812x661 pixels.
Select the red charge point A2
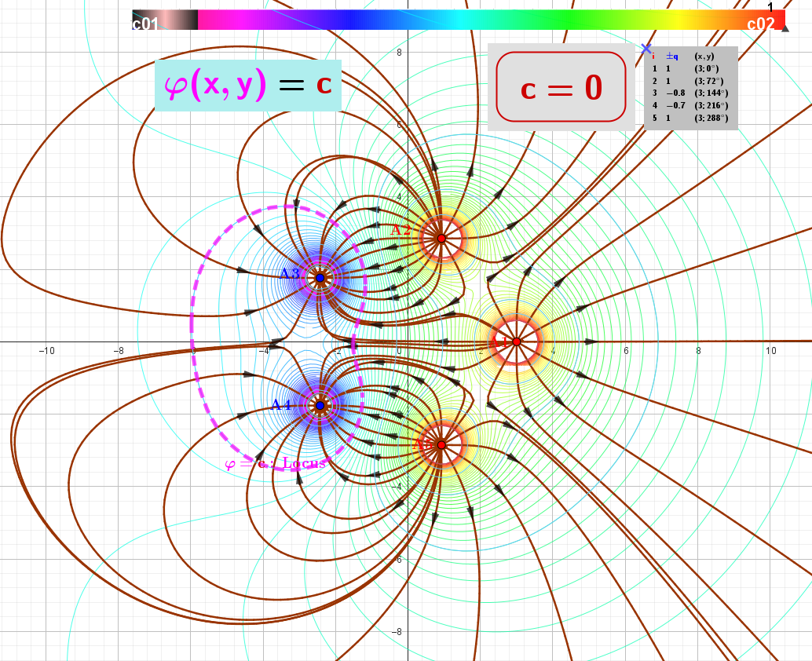coord(441,239)
